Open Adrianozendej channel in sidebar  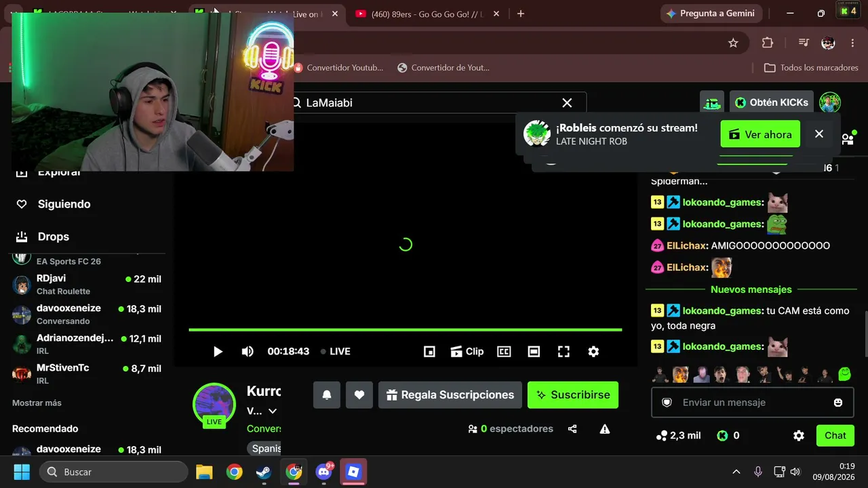click(x=87, y=344)
